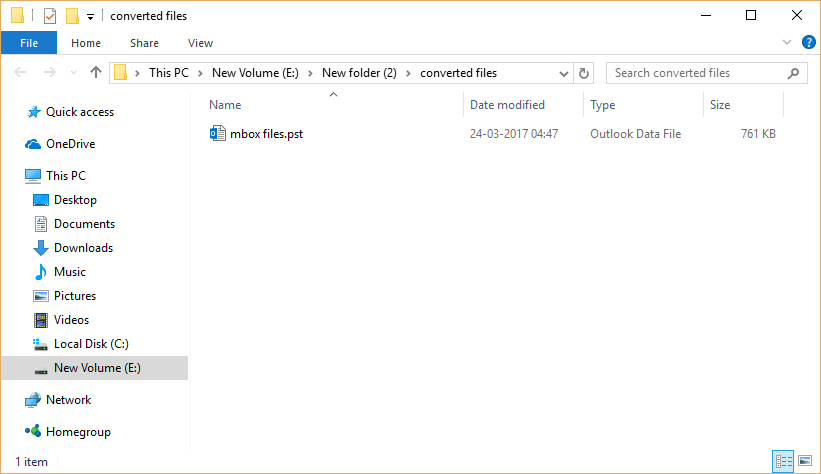The image size is (821, 474).
Task: Open Network in navigation pane
Action: (x=69, y=400)
